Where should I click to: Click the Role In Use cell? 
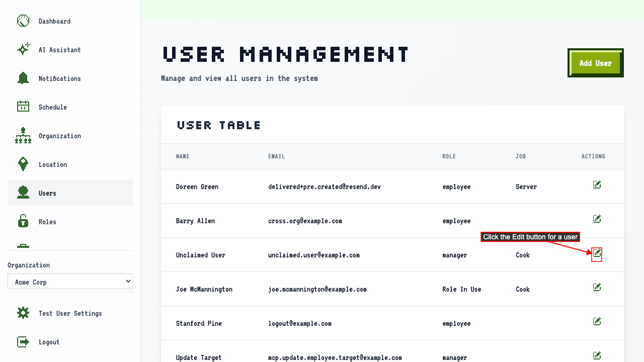(462, 289)
